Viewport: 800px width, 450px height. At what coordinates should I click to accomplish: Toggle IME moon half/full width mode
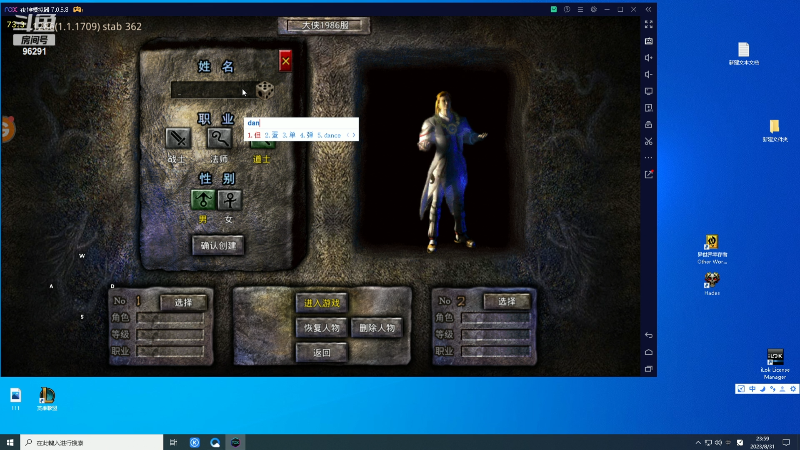pyautogui.click(x=763, y=389)
